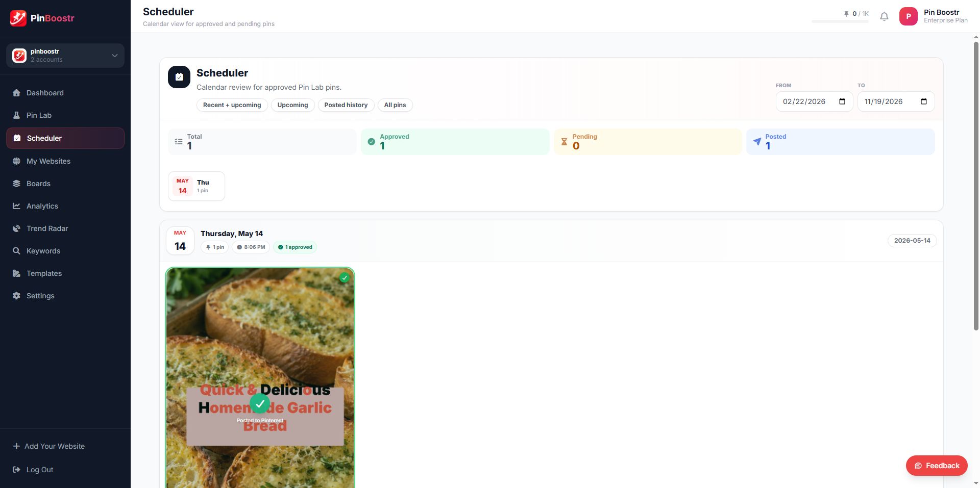980x488 pixels.
Task: Open the Trend Radar page
Action: point(65,228)
